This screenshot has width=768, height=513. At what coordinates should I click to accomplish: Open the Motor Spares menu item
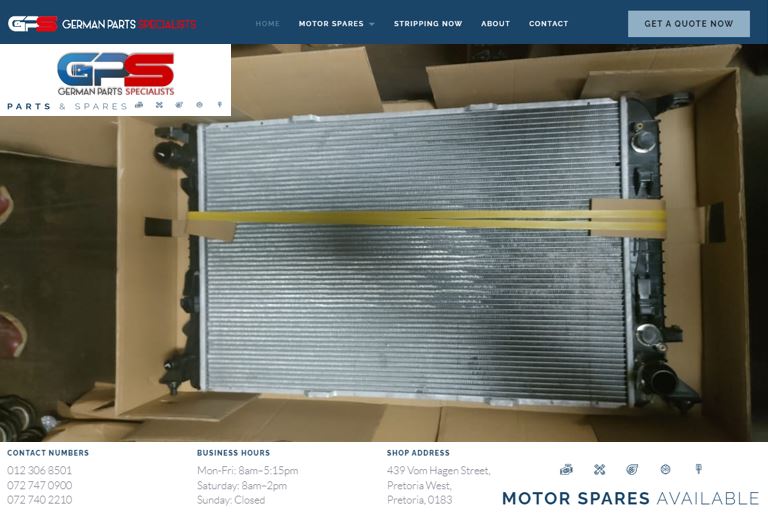(331, 24)
